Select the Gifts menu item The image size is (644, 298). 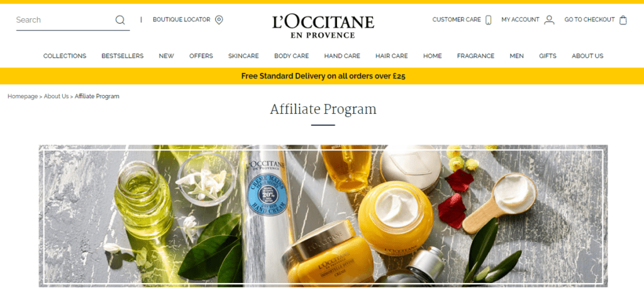click(x=548, y=56)
